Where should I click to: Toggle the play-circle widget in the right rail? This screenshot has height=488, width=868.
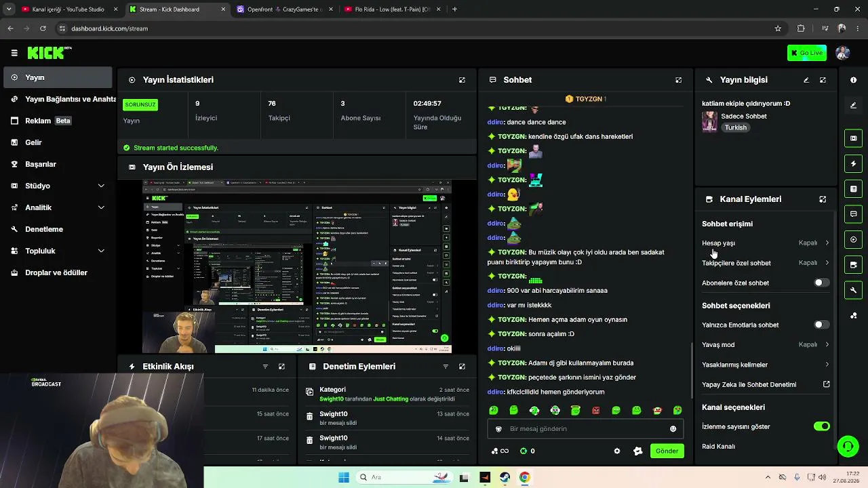(853, 239)
